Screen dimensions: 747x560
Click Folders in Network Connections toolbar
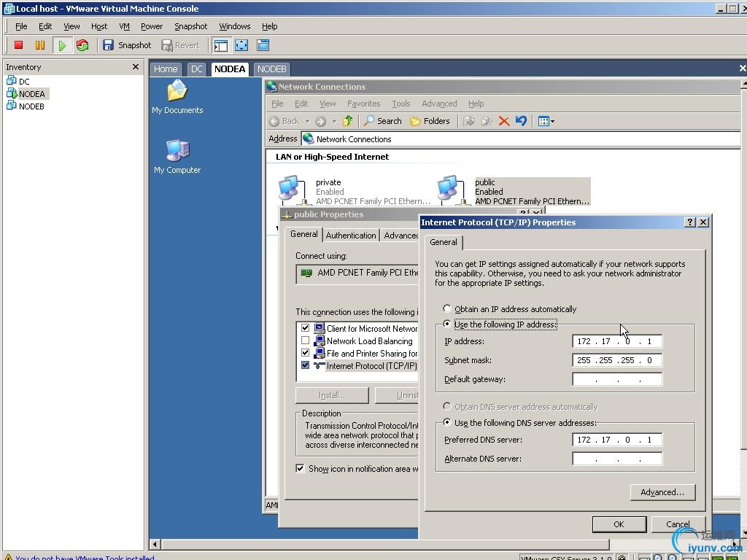(x=430, y=121)
